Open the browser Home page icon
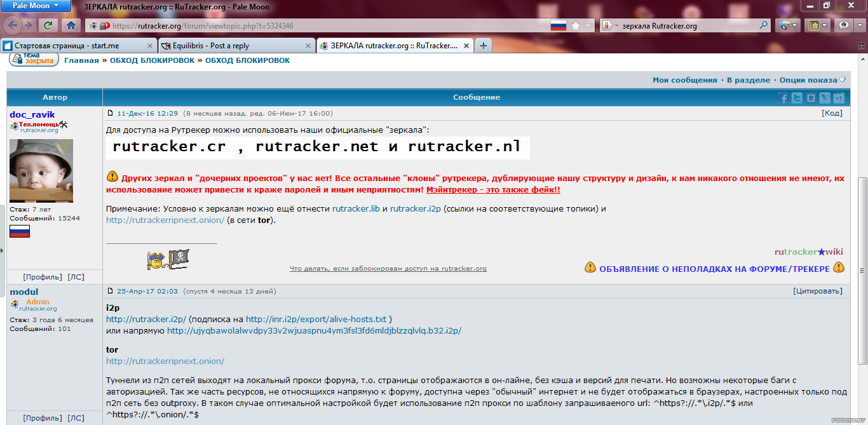This screenshot has height=425, width=868. click(x=71, y=26)
